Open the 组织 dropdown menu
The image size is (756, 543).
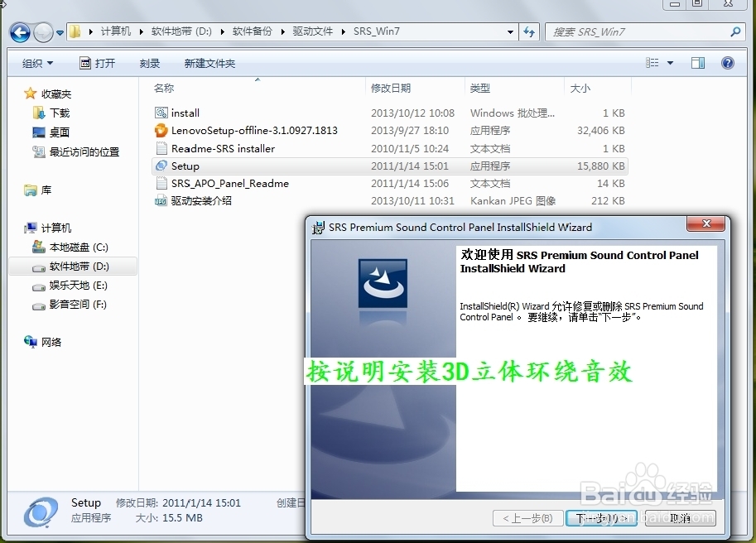[35, 62]
